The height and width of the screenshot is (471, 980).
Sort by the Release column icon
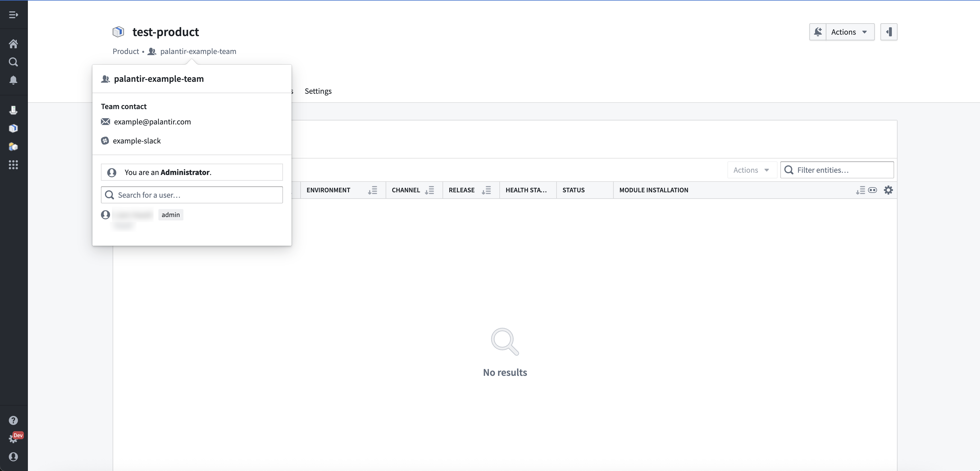(x=486, y=190)
